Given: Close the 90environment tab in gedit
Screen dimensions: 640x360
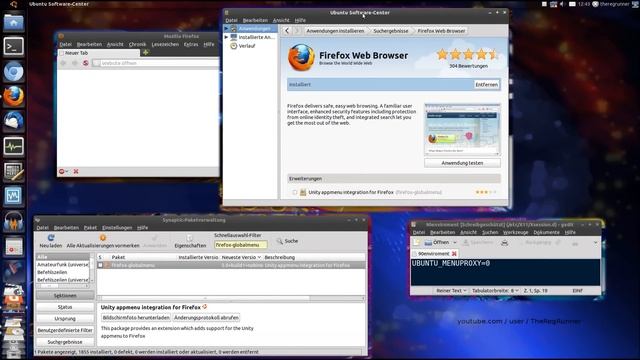Looking at the screenshot, I should (x=454, y=253).
